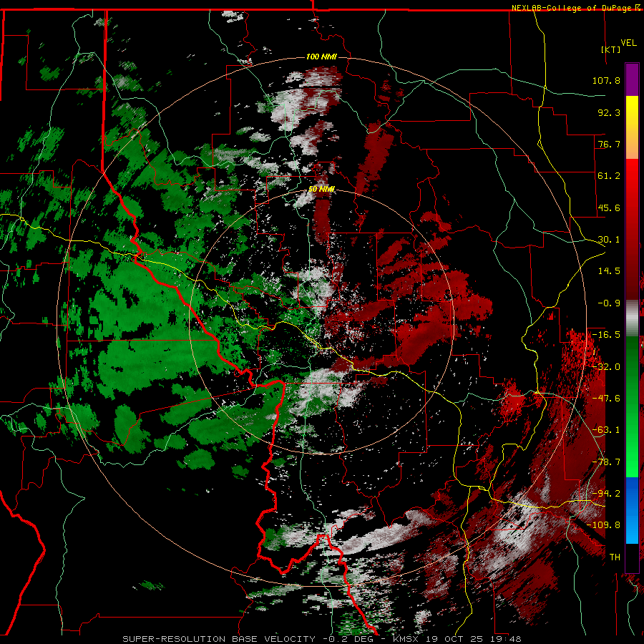Click the -94.2 velocity scale value

[x=606, y=494]
